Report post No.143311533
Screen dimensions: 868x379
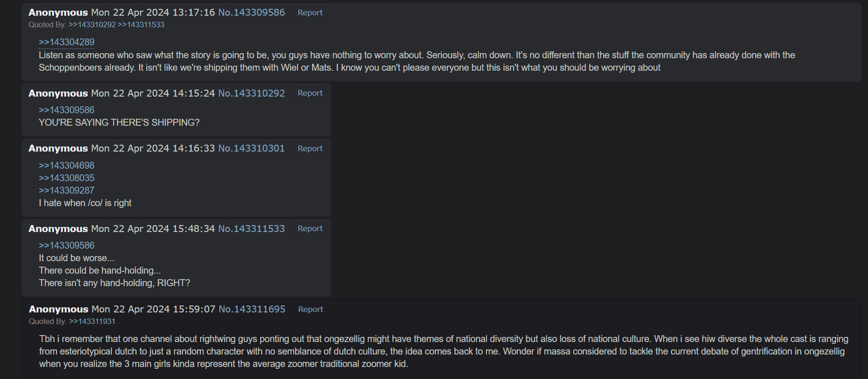pos(310,228)
